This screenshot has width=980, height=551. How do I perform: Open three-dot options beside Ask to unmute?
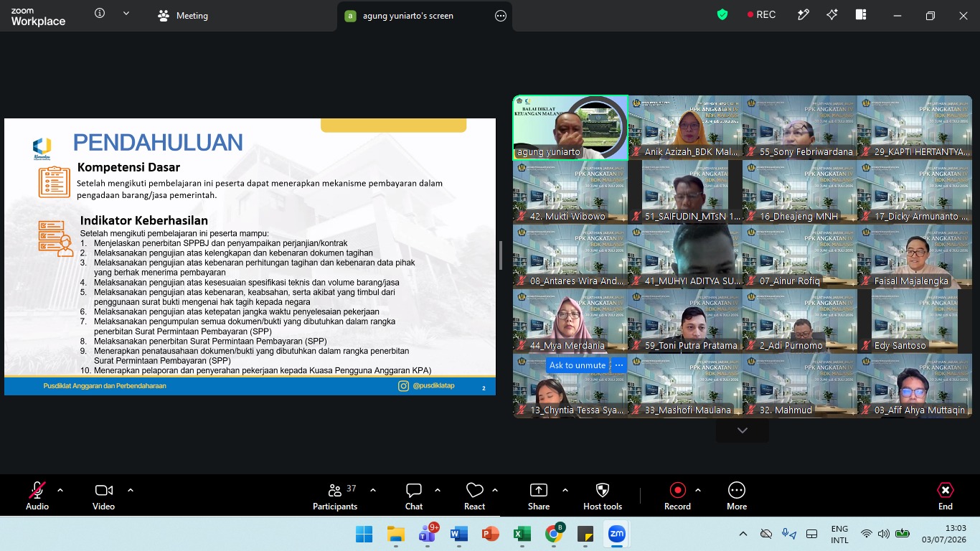click(x=619, y=365)
